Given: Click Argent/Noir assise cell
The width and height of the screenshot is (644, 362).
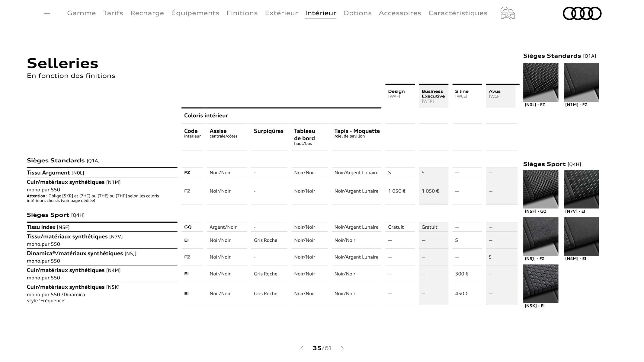Looking at the screenshot, I should [223, 227].
